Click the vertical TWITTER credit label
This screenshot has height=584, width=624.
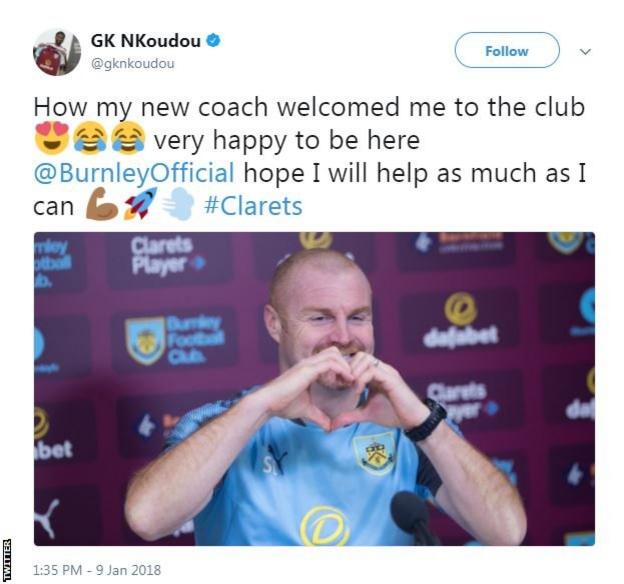(x=7, y=560)
